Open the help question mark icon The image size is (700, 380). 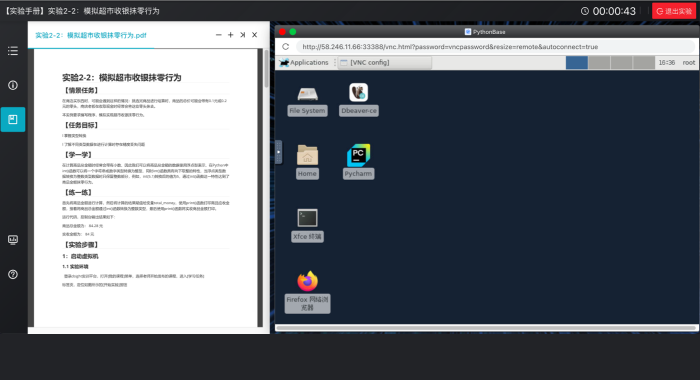pos(13,274)
